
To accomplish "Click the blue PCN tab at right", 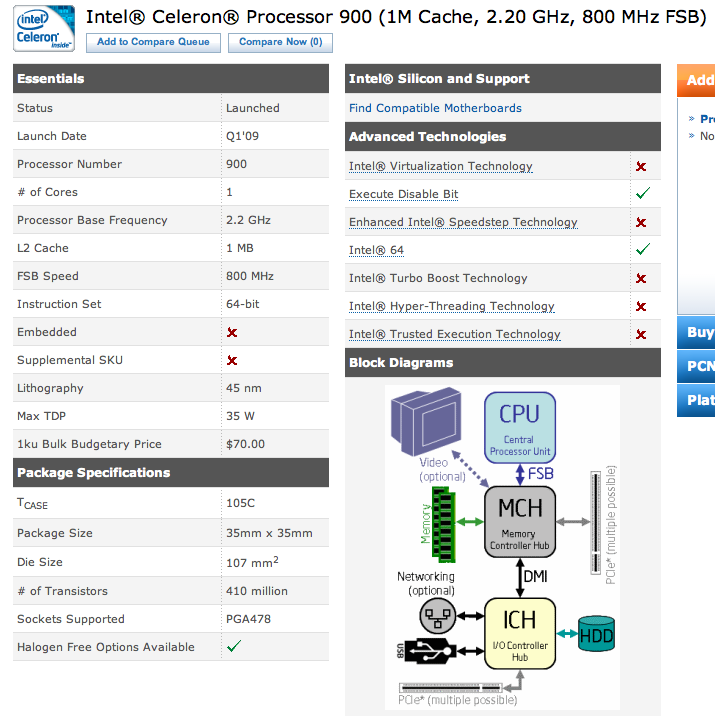I will coord(696,366).
